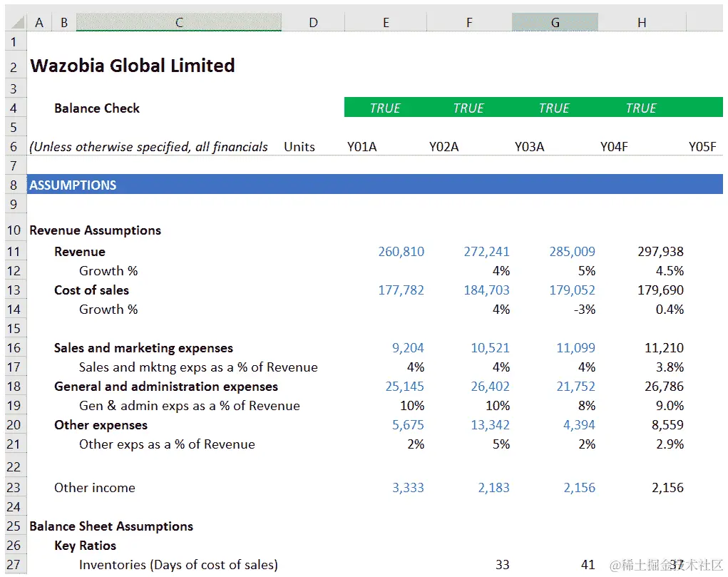This screenshot has height=577, width=728.
Task: Select Other income value 3,333
Action: coord(408,487)
